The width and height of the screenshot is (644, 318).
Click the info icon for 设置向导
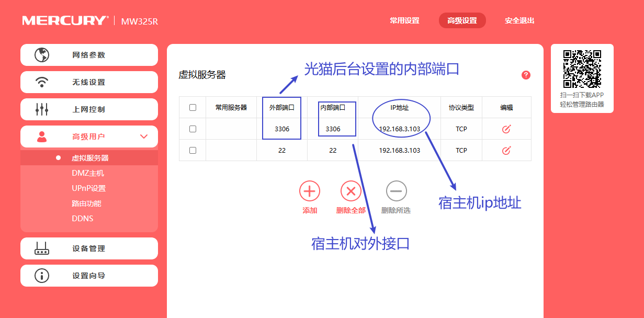click(42, 276)
